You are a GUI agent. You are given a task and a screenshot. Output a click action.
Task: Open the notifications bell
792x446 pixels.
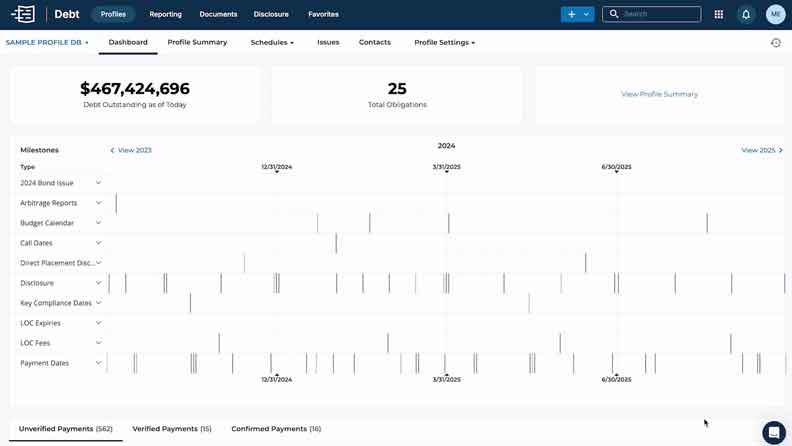tap(745, 14)
